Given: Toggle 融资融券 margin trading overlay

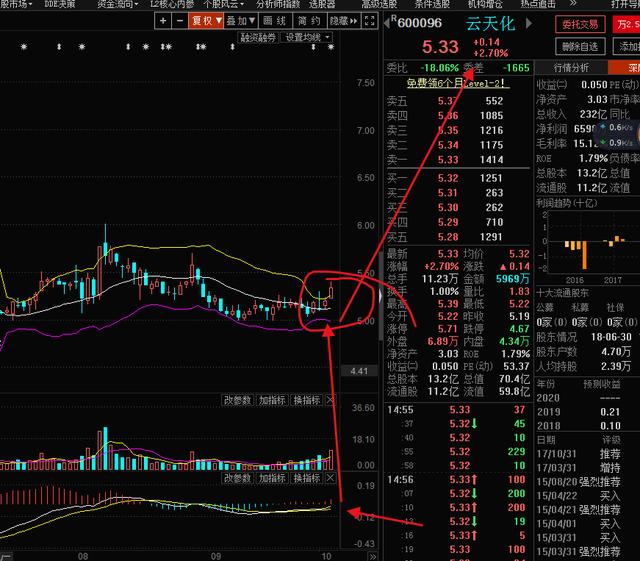Looking at the screenshot, I should (x=259, y=37).
